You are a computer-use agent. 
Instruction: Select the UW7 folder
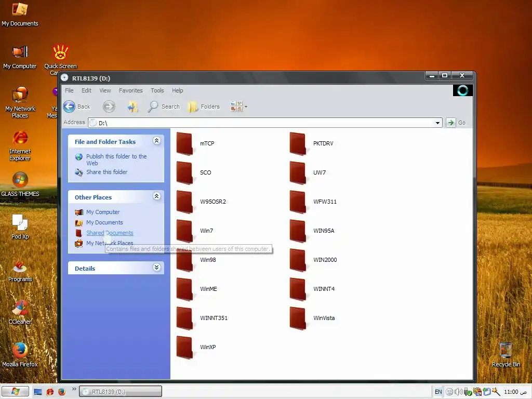(308, 173)
